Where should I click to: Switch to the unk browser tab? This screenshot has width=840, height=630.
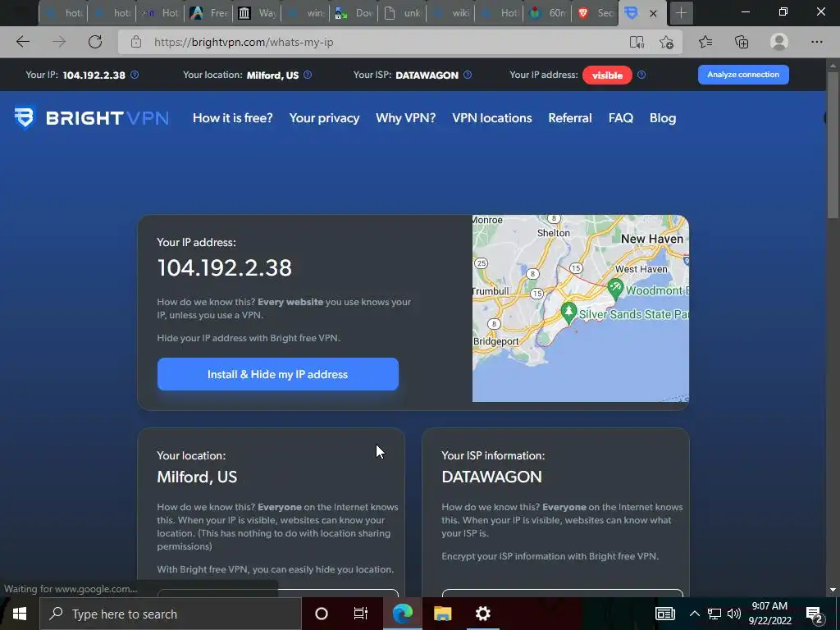[x=402, y=13]
